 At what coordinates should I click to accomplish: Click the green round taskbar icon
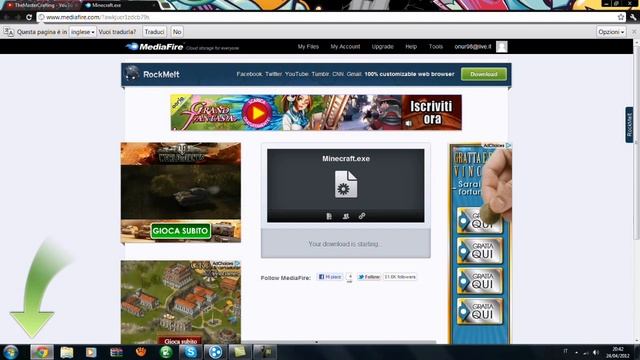[x=166, y=352]
